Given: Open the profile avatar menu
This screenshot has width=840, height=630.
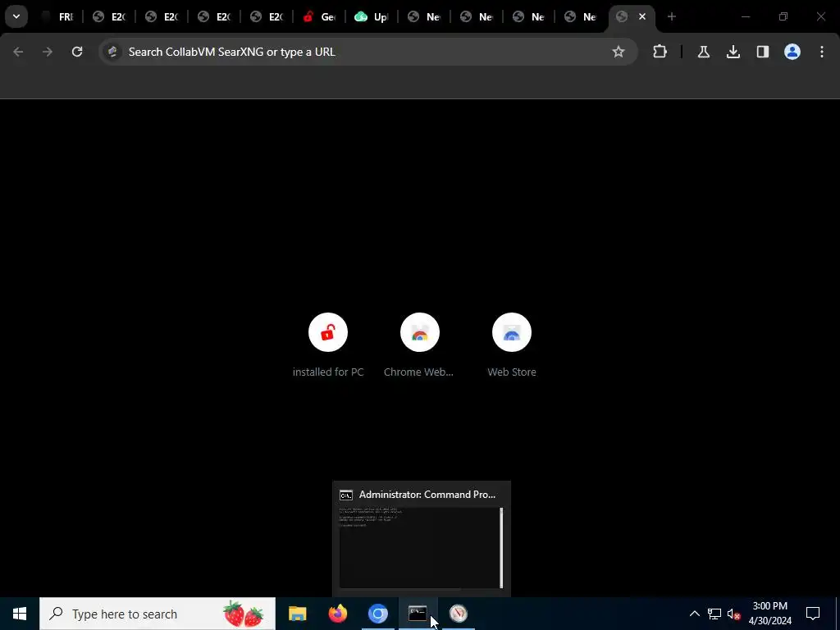Looking at the screenshot, I should 792,52.
